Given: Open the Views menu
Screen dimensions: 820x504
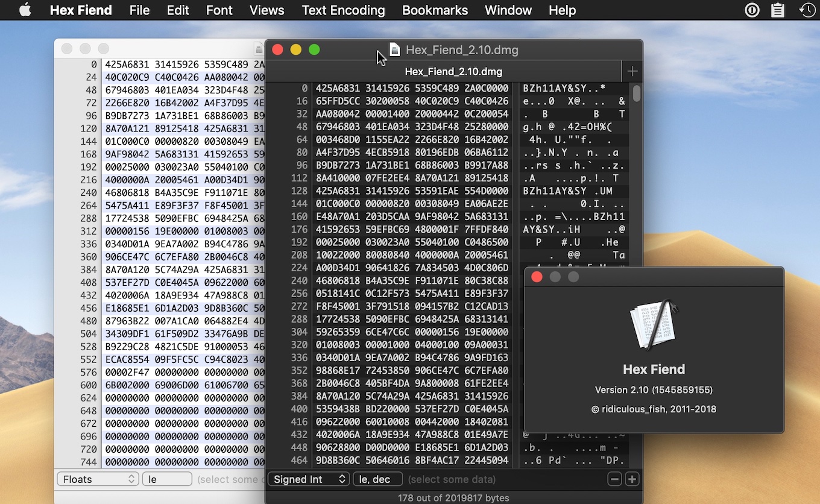Looking at the screenshot, I should click(x=266, y=10).
